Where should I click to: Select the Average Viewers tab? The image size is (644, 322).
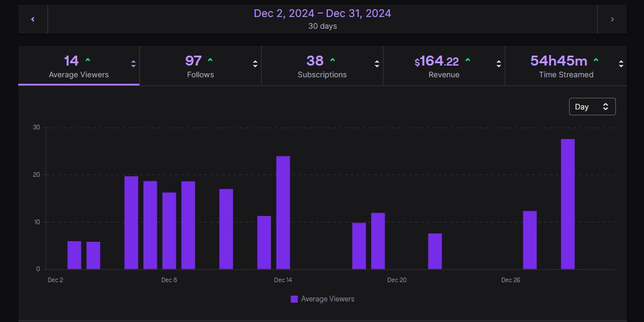pos(79,66)
